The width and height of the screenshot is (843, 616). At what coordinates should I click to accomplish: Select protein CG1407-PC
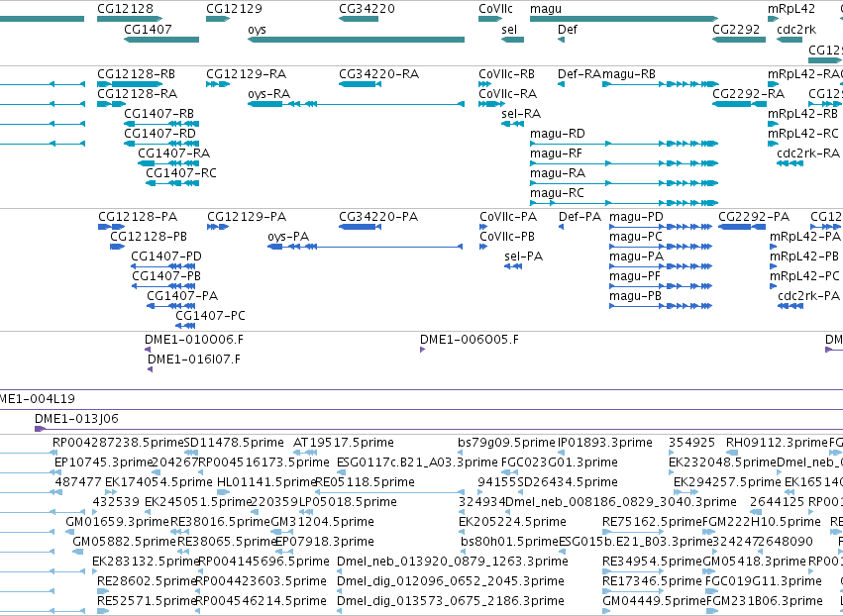point(210,316)
